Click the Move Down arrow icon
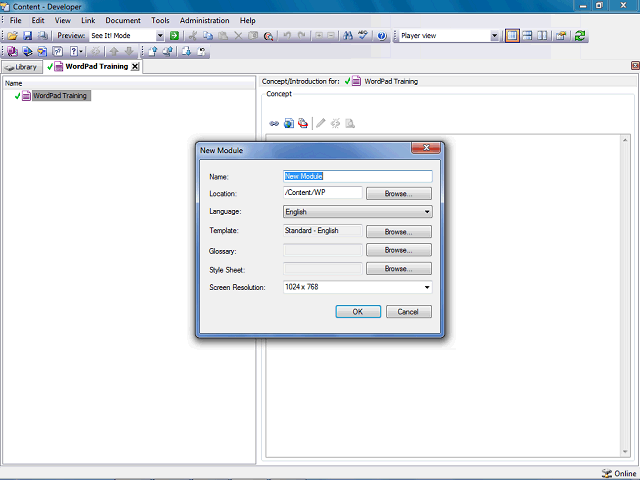 point(129,51)
